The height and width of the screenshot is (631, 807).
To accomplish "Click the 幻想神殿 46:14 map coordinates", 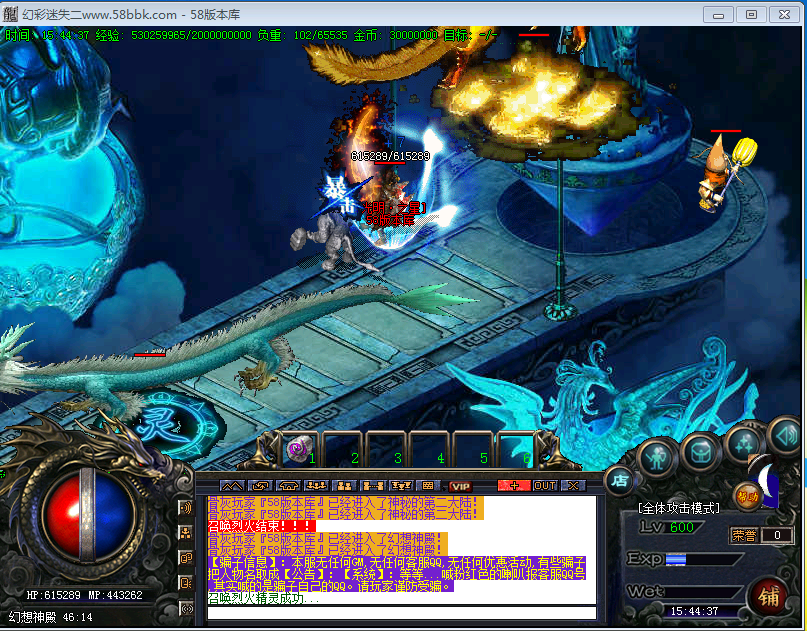I will coord(50,617).
